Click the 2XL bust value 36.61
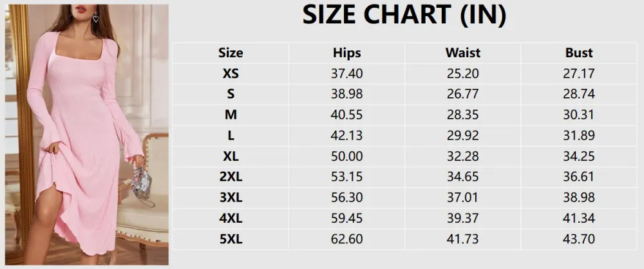The width and height of the screenshot is (644, 269). coord(578,177)
